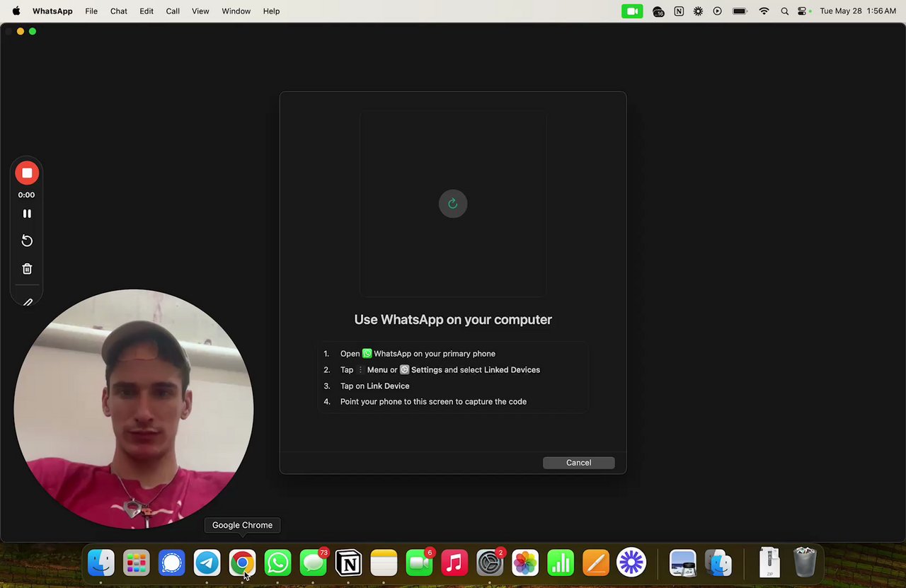Viewport: 906px width, 588px height.
Task: Open Launchpad from the Dock
Action: point(137,563)
